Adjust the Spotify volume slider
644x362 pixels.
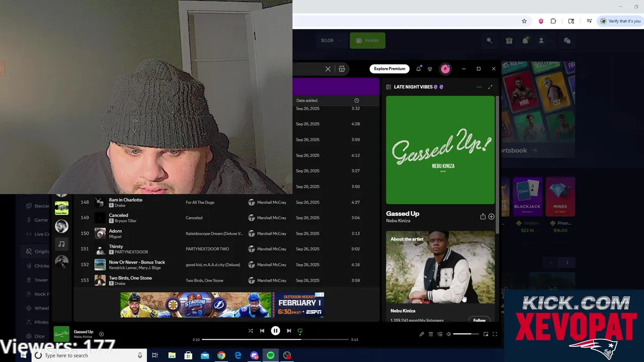pyautogui.click(x=466, y=334)
